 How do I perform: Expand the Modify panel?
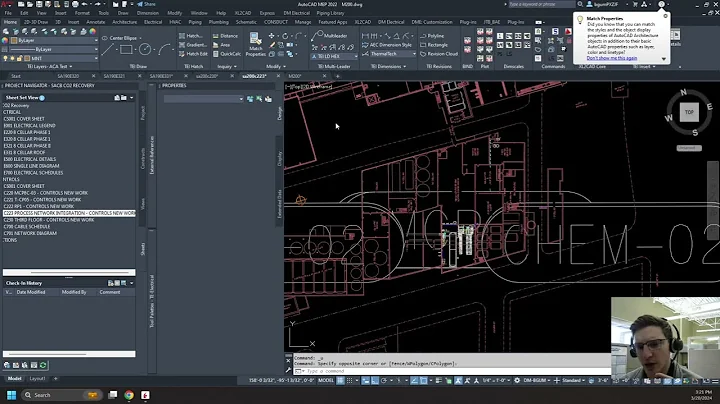pos(276,67)
